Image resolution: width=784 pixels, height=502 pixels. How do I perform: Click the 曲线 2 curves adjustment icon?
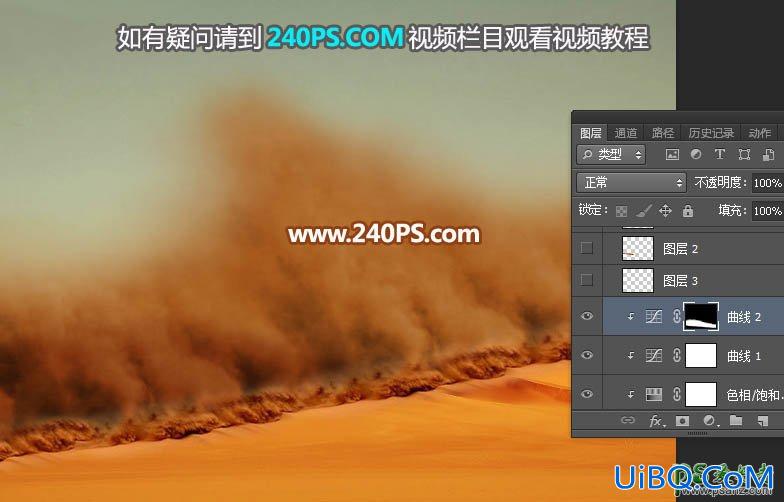pyautogui.click(x=654, y=316)
